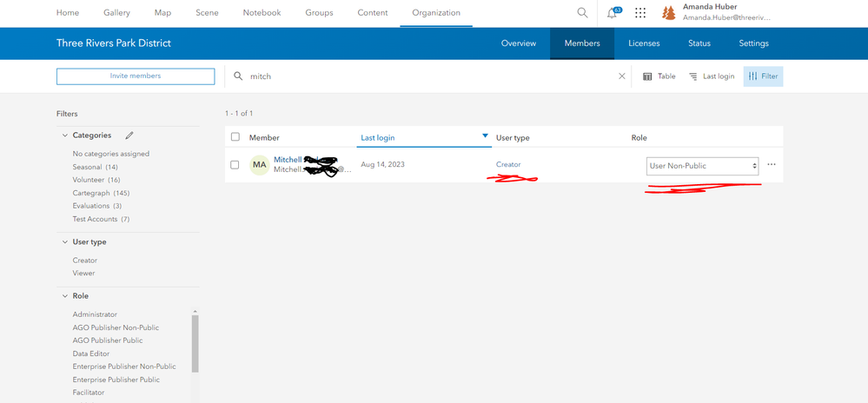Select all members header checkbox
The image size is (868, 403).
point(235,136)
